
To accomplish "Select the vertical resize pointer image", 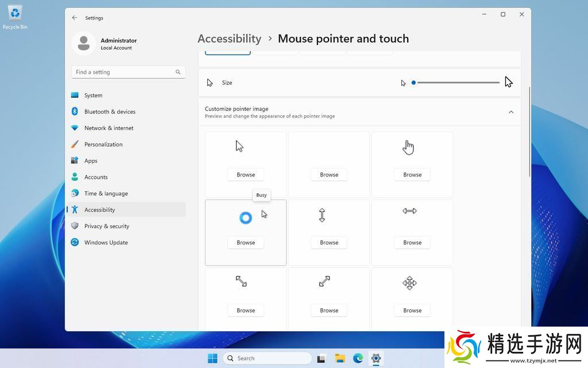I will pyautogui.click(x=322, y=215).
